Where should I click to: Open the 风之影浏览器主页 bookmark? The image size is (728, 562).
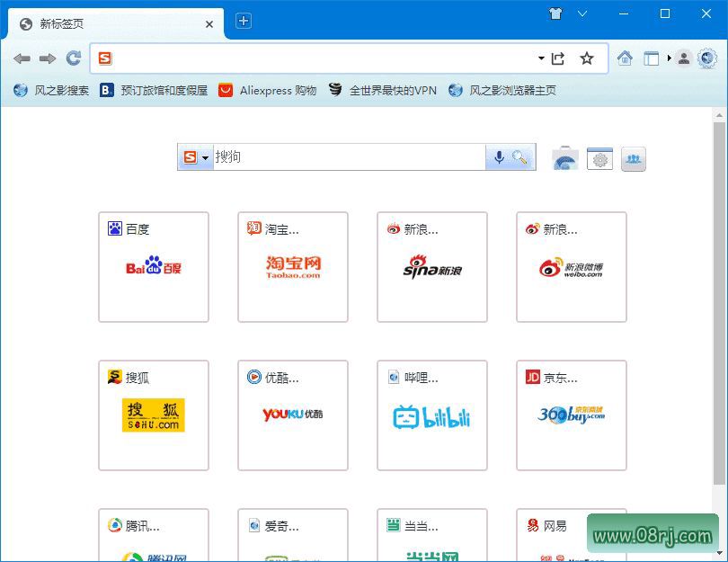(x=502, y=90)
